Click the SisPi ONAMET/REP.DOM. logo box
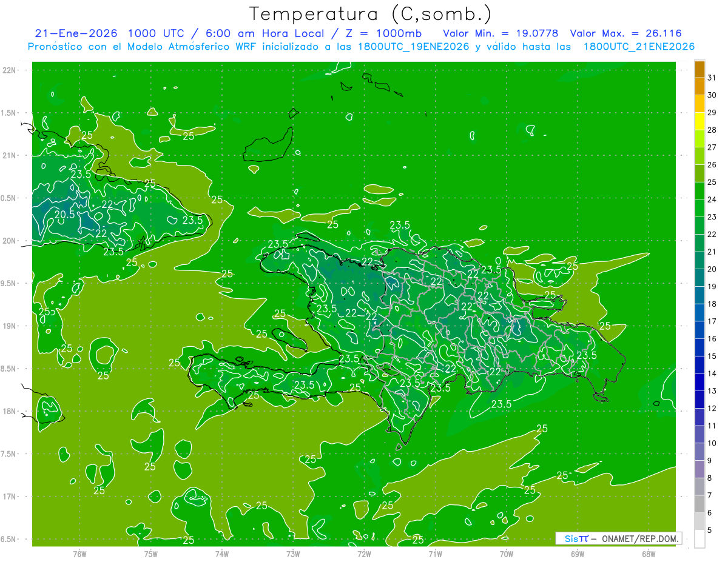The image size is (728, 562). 618,538
